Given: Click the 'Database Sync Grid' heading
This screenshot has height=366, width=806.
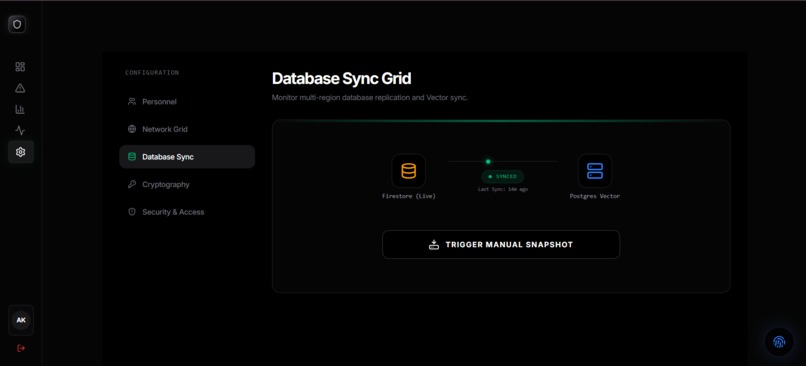Looking at the screenshot, I should pos(341,79).
